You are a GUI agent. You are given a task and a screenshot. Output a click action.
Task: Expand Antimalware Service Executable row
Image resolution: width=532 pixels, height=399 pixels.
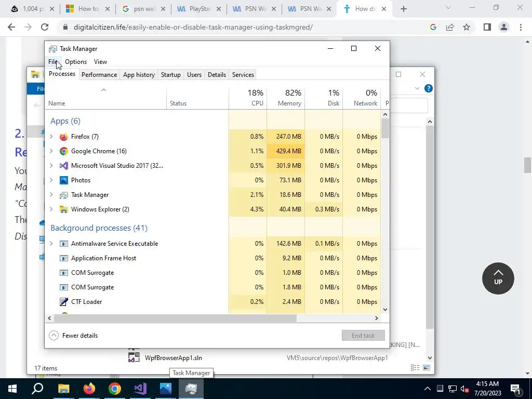[51, 244]
